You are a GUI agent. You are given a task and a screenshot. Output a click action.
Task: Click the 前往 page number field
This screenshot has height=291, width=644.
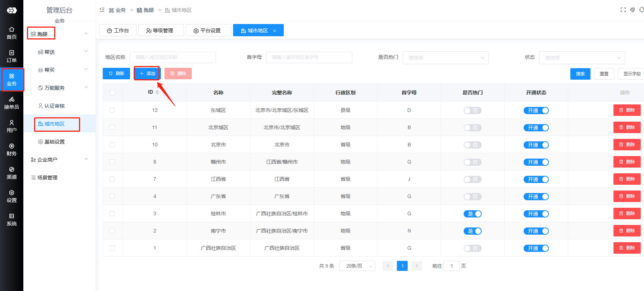point(451,266)
